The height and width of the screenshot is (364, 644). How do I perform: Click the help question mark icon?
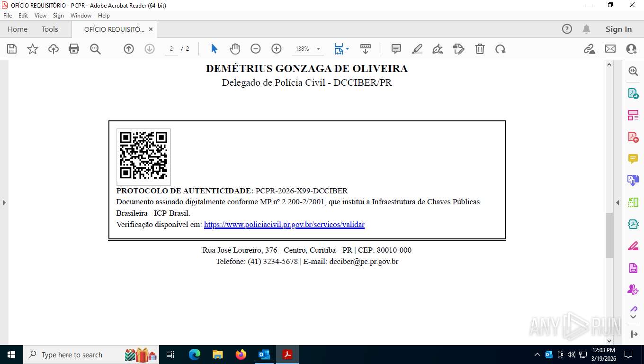coord(567,29)
